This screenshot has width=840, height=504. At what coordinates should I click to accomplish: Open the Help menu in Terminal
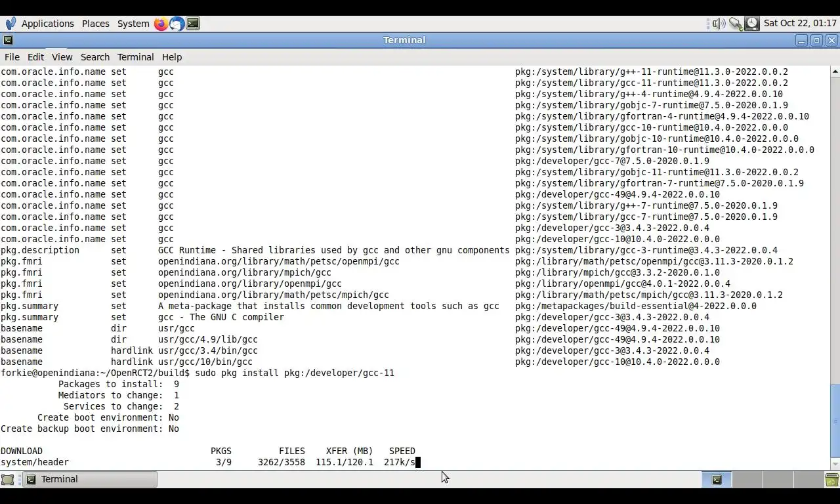point(171,57)
